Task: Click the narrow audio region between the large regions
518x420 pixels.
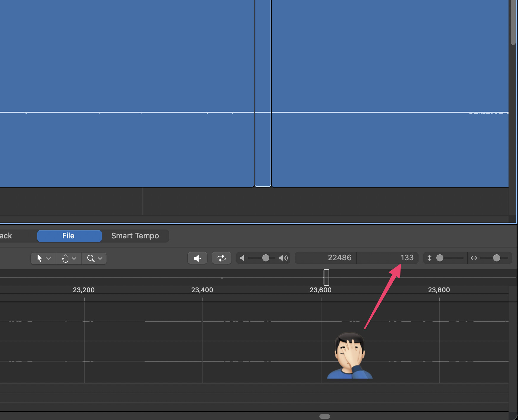Action: point(263,89)
